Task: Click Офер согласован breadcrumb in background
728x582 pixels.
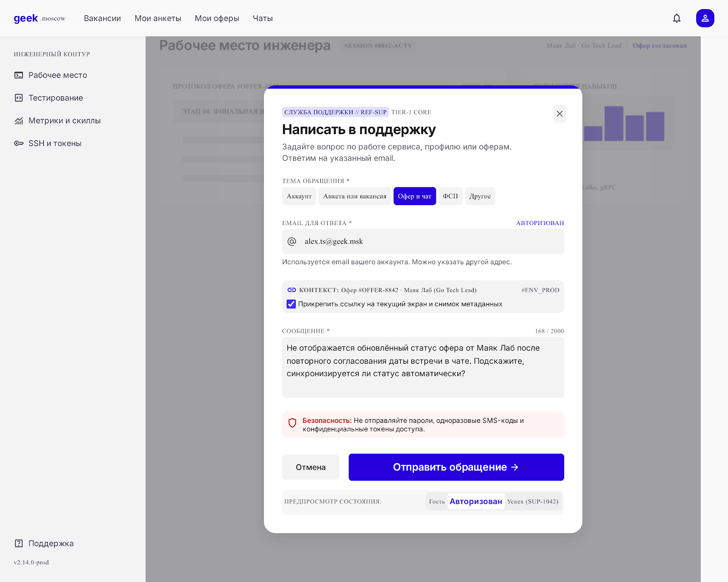Action: tap(660, 45)
